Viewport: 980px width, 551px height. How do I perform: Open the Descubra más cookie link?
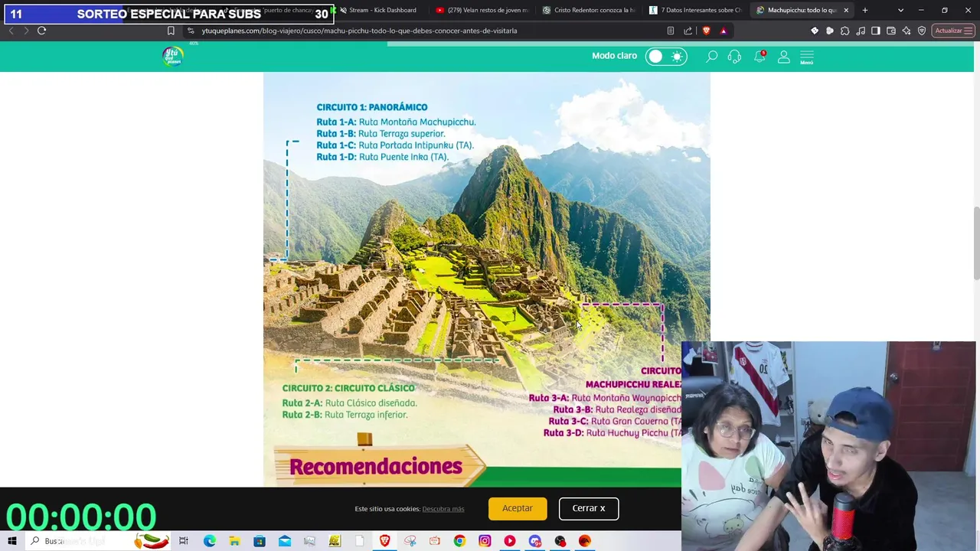[443, 509]
